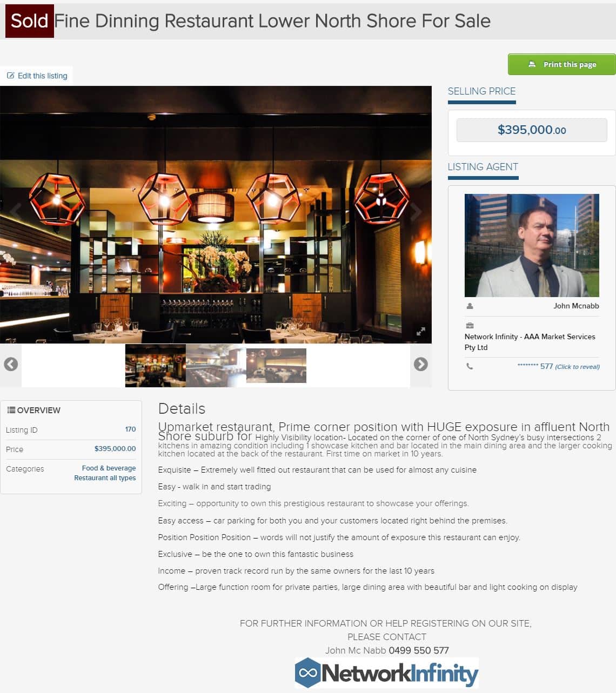
Task: Open Restaurant all types category
Action: click(105, 478)
